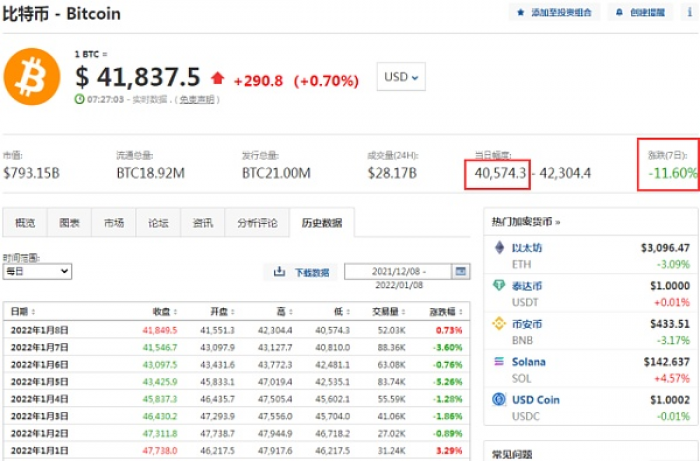The height and width of the screenshot is (461, 700).
Task: Switch to the 资讯 tab
Action: pos(203,223)
